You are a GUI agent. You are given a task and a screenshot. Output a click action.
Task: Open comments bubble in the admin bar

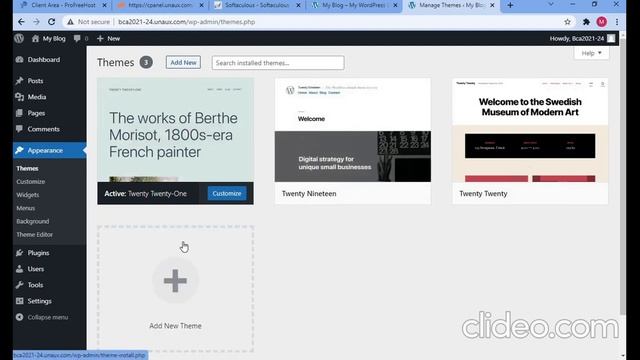pyautogui.click(x=80, y=38)
